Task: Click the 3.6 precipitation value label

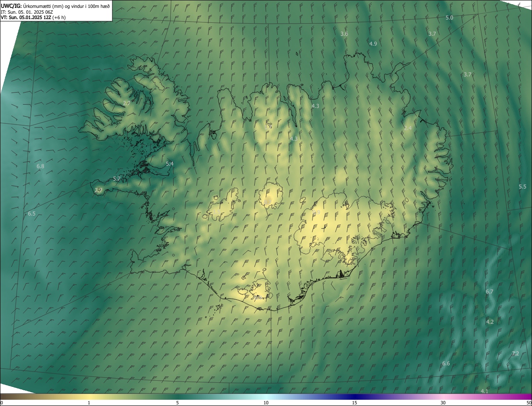Action: [344, 34]
